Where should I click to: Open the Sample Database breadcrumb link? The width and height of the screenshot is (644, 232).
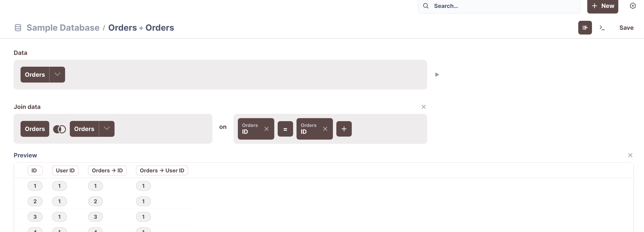tap(63, 27)
